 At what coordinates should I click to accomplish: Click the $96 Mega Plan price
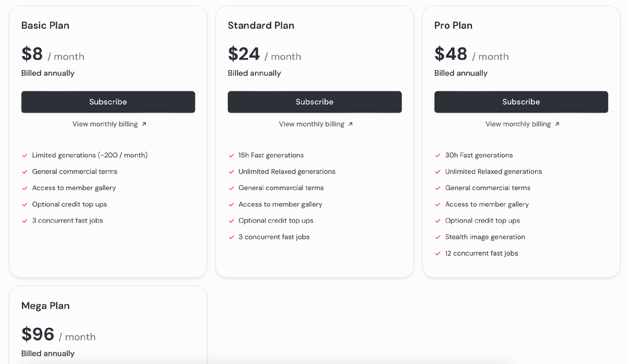pos(38,335)
